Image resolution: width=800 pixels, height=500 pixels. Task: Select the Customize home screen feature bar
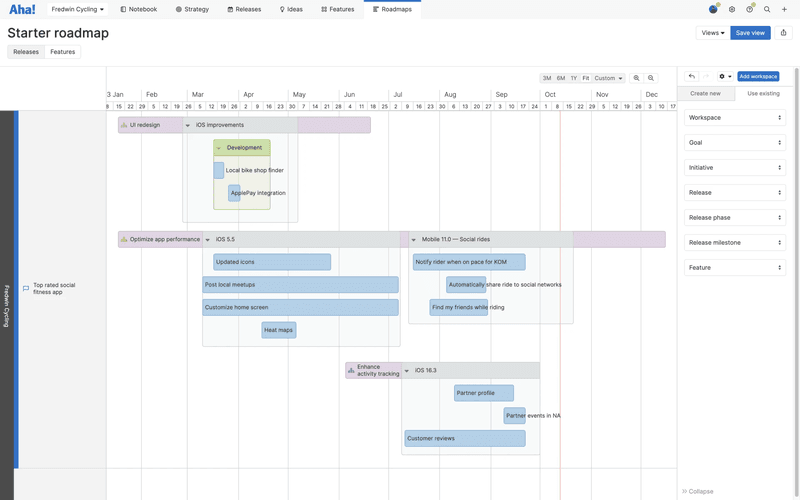pyautogui.click(x=301, y=308)
